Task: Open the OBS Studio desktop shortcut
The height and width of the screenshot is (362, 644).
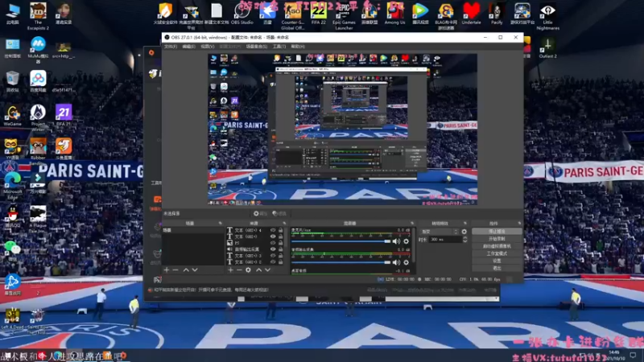Action: 242,14
